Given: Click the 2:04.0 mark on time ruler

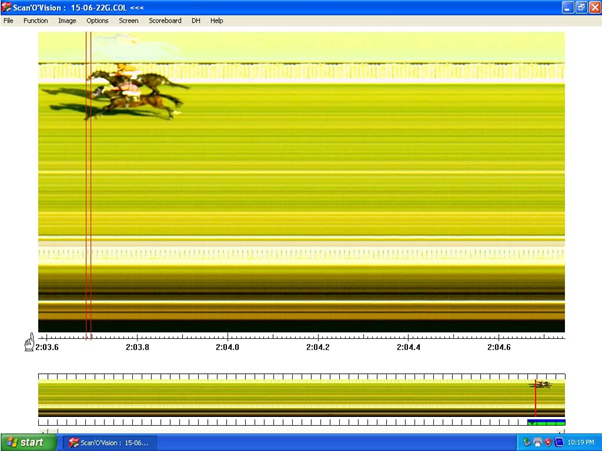Looking at the screenshot, I should [227, 347].
